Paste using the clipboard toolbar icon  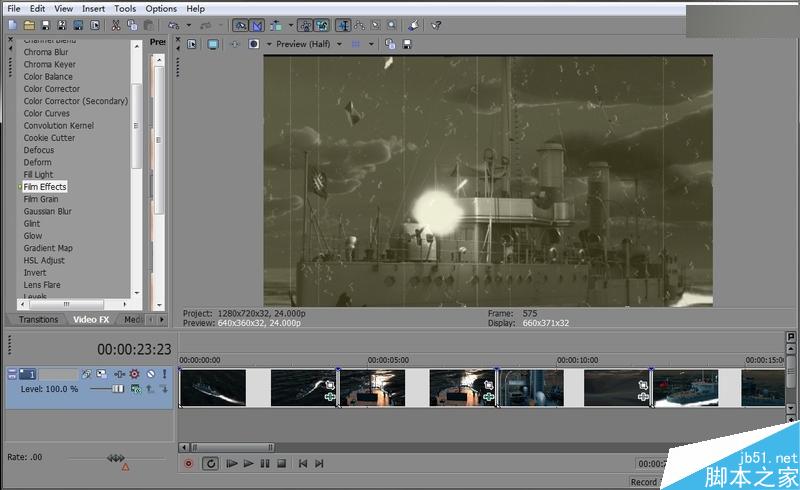click(x=148, y=25)
